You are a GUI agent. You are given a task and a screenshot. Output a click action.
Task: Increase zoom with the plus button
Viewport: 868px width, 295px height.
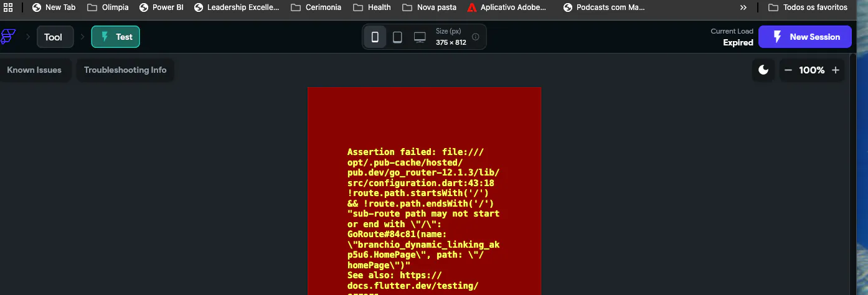tap(836, 70)
